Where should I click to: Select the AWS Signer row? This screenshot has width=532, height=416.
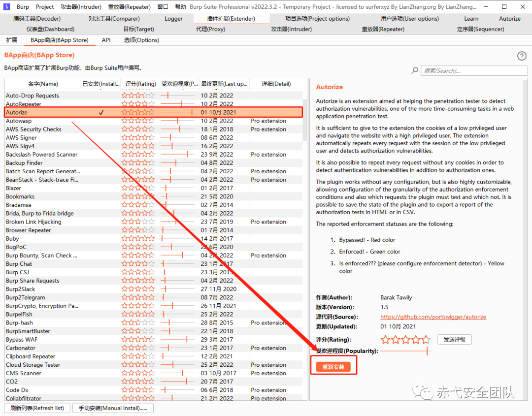tap(153, 138)
